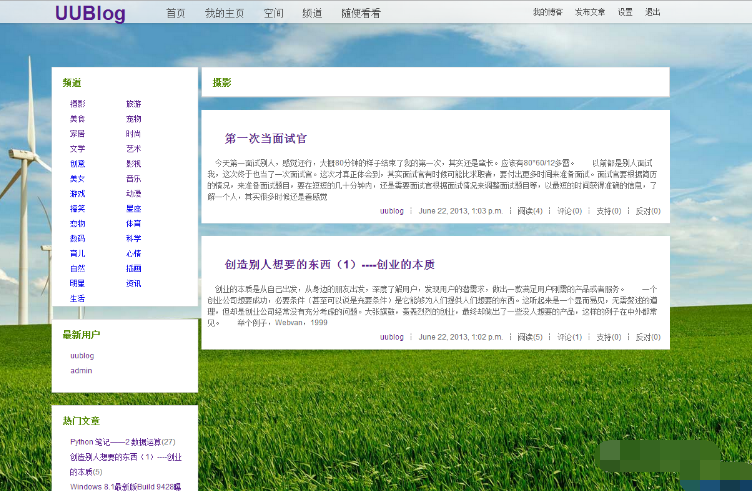Open admin under 最新用户
This screenshot has width=752, height=491.
pos(81,370)
